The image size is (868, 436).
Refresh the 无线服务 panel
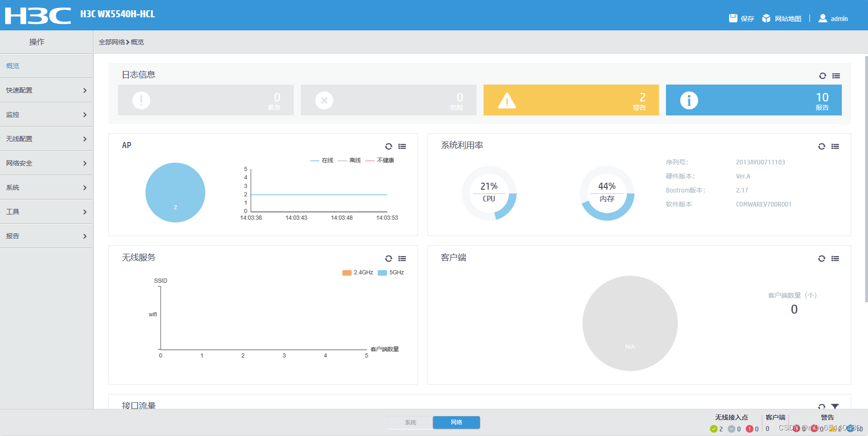coord(389,258)
